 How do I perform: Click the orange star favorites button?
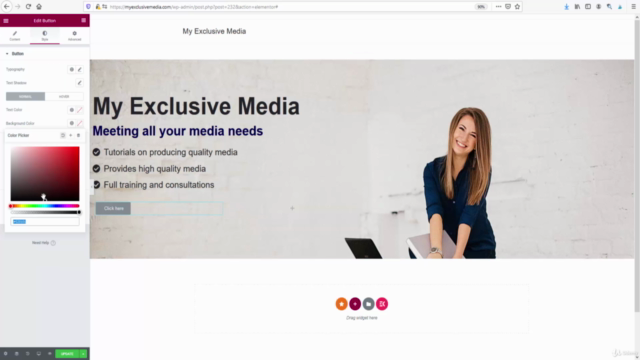tap(342, 304)
